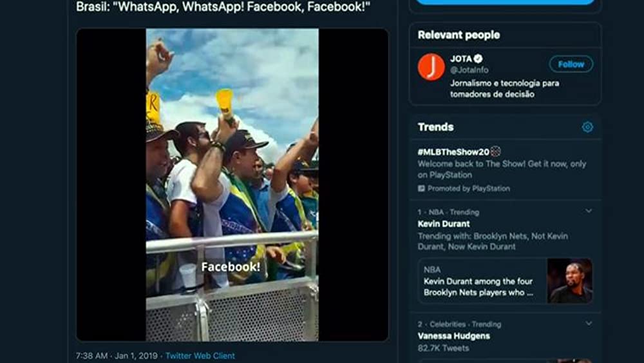The image size is (644, 363).
Task: Click the JOTA display name
Action: (461, 59)
